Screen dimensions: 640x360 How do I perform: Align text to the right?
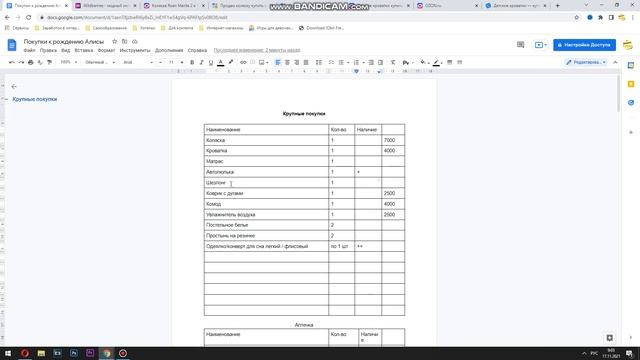(297, 62)
